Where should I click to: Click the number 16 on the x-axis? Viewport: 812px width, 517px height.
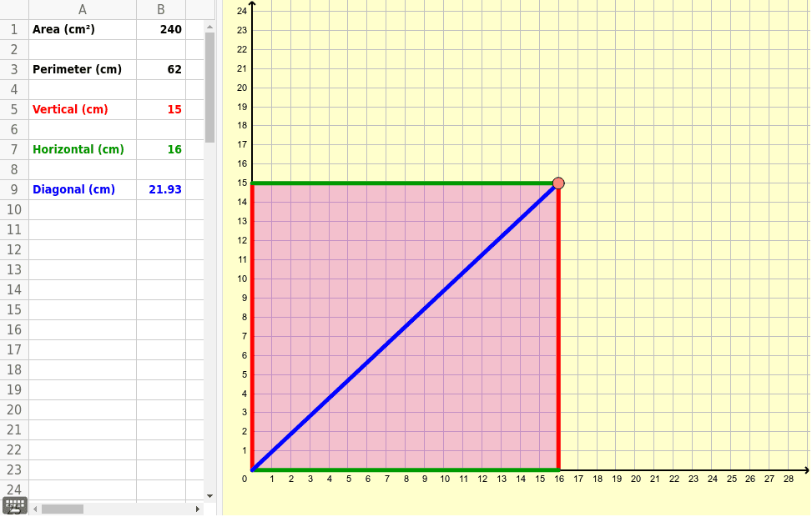point(559,479)
